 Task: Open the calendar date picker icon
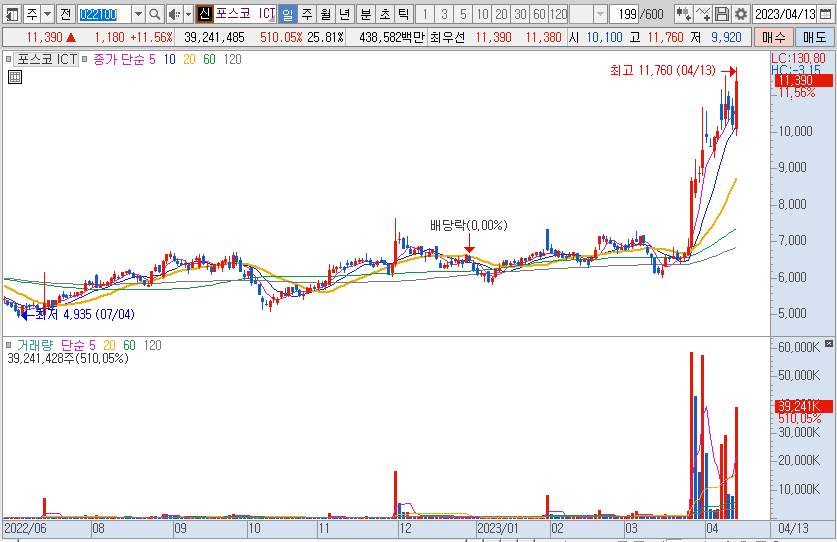pos(825,14)
